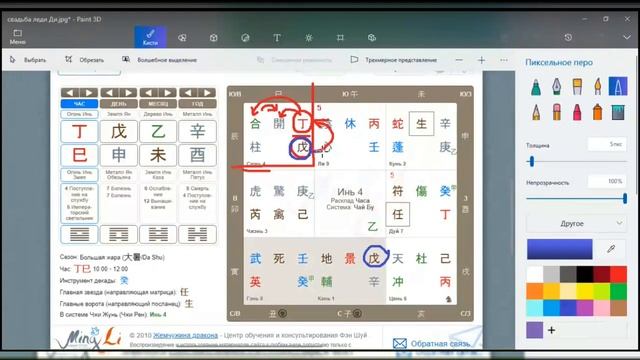Click the ГОД column header
This screenshot has height=360, width=640.
pos(198,104)
